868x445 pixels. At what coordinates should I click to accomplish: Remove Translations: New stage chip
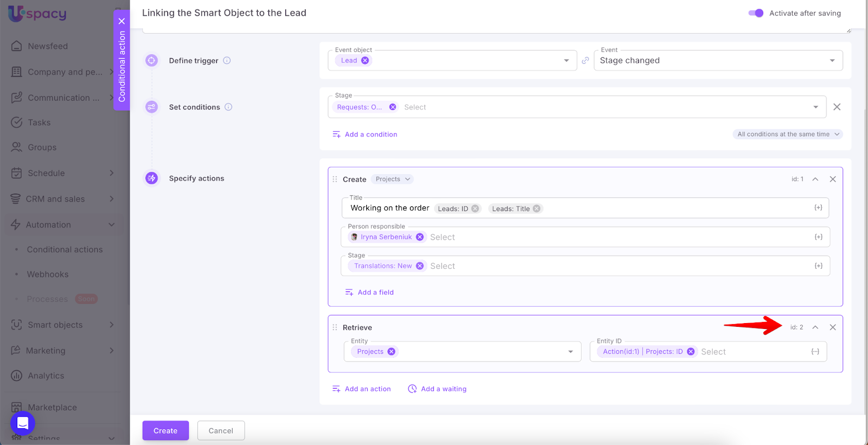pos(420,266)
